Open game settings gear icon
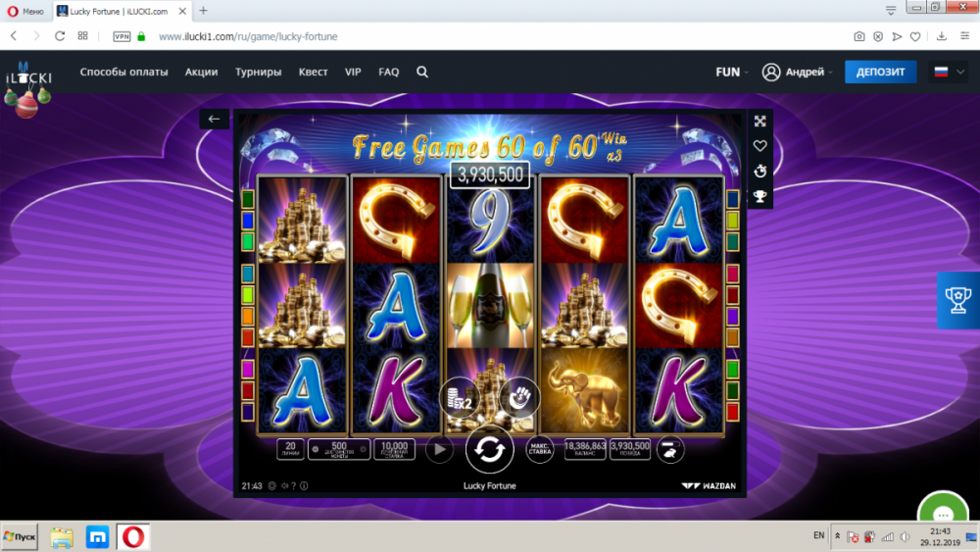Screen dimensions: 980x552 click(271, 485)
